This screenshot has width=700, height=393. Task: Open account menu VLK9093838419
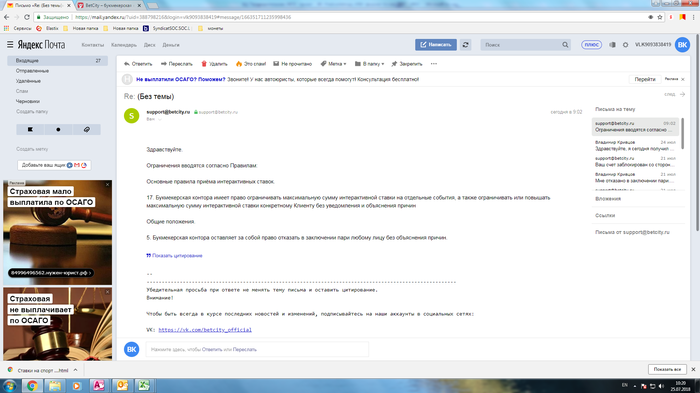(653, 45)
